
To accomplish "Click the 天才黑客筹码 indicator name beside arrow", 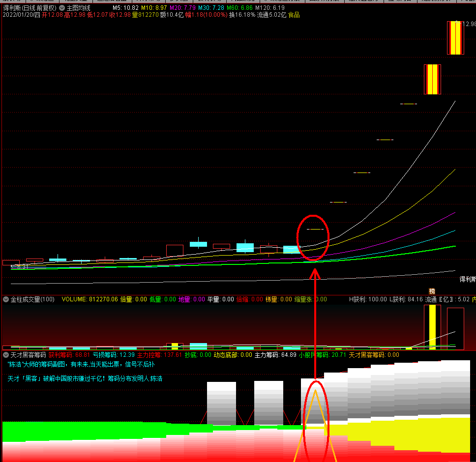I will point(28,355).
